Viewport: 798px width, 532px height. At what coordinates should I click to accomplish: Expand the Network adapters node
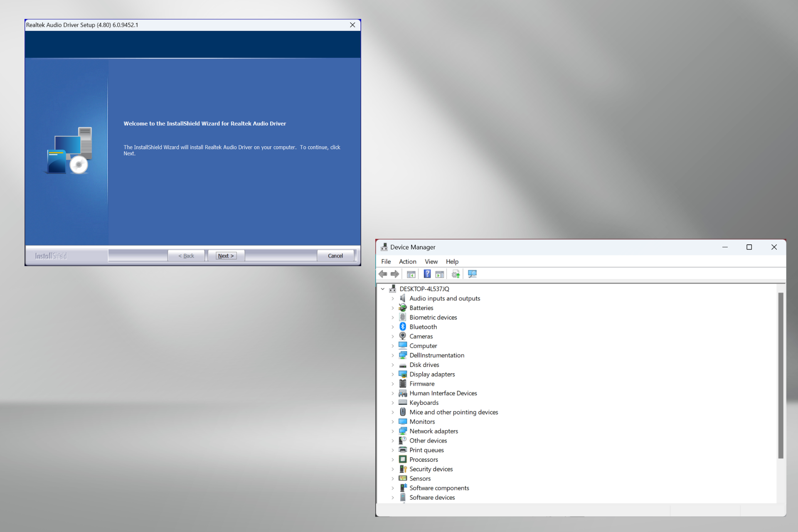[x=392, y=431]
